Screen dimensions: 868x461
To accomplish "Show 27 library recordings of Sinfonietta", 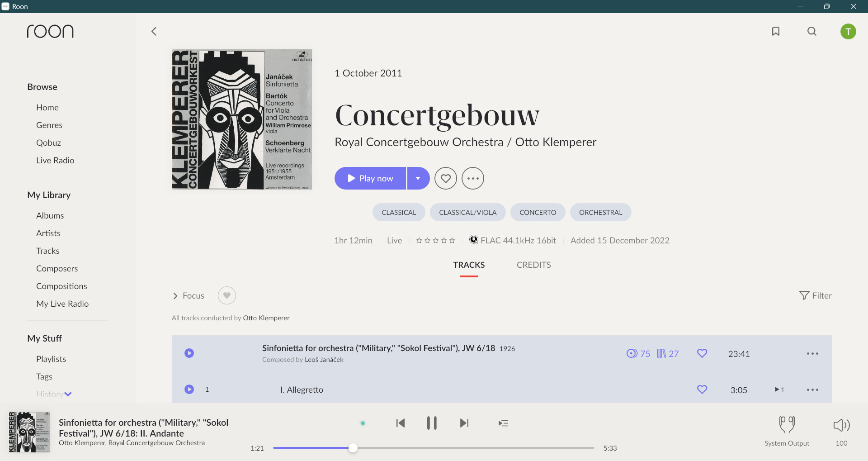I will 668,353.
